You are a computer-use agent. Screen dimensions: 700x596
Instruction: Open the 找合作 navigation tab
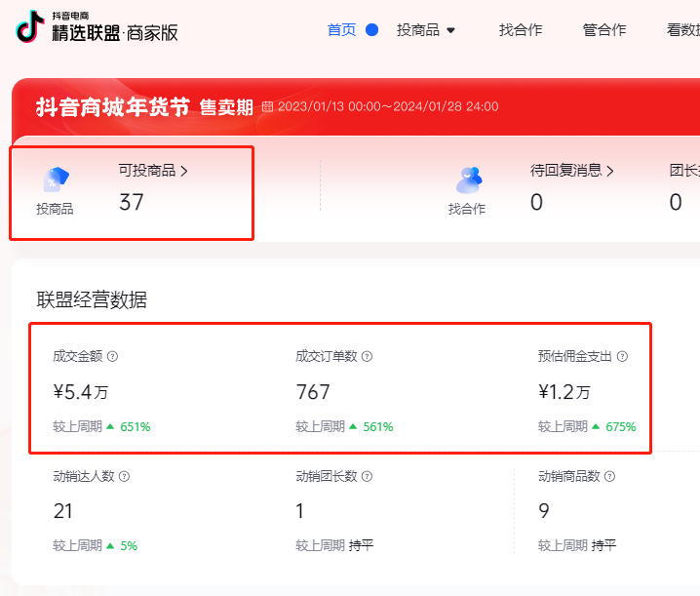click(521, 30)
